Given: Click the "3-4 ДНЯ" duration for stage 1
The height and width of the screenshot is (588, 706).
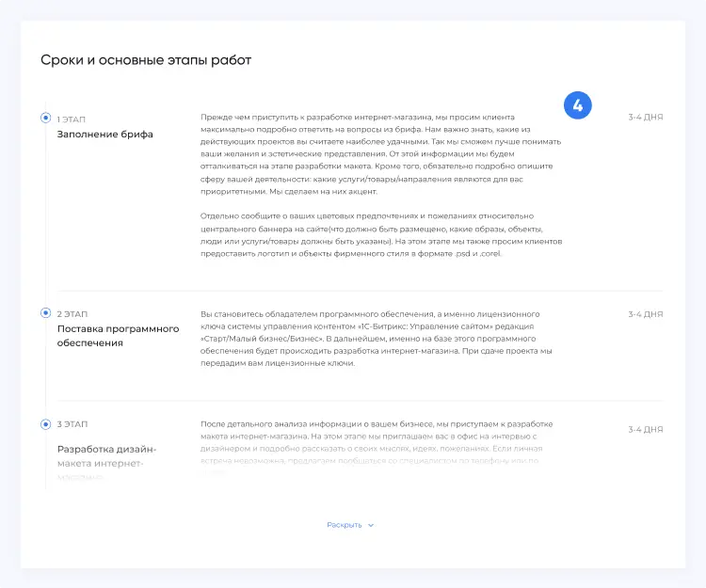Looking at the screenshot, I should tap(645, 118).
